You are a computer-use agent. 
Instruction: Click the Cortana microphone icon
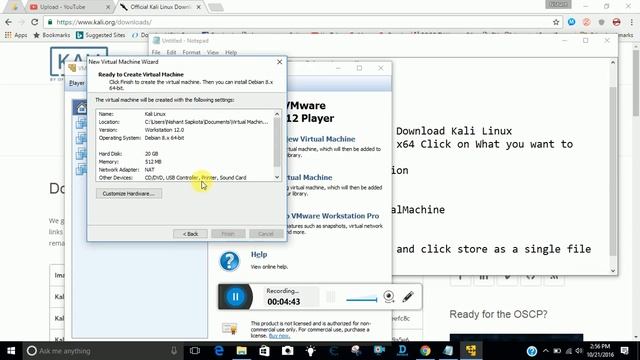[174, 351]
